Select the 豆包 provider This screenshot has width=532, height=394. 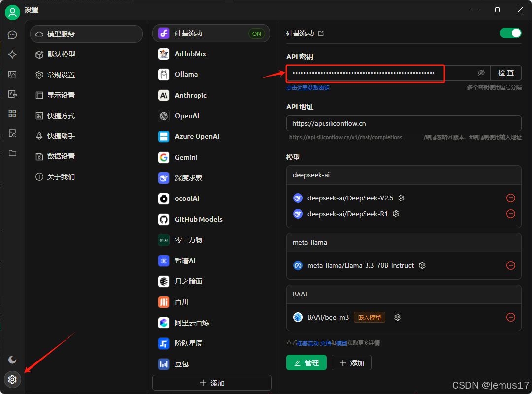coord(211,364)
